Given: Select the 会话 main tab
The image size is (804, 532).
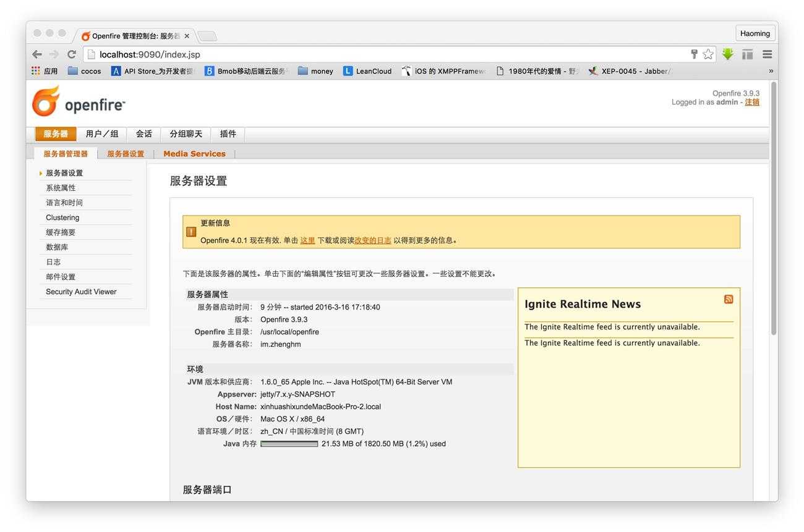Looking at the screenshot, I should [x=144, y=134].
